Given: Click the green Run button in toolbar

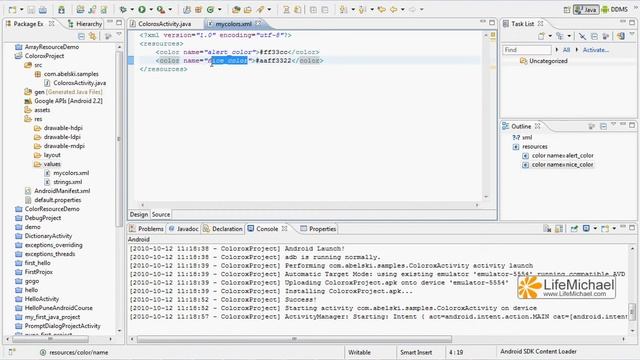Looking at the screenshot, I should tap(142, 9).
